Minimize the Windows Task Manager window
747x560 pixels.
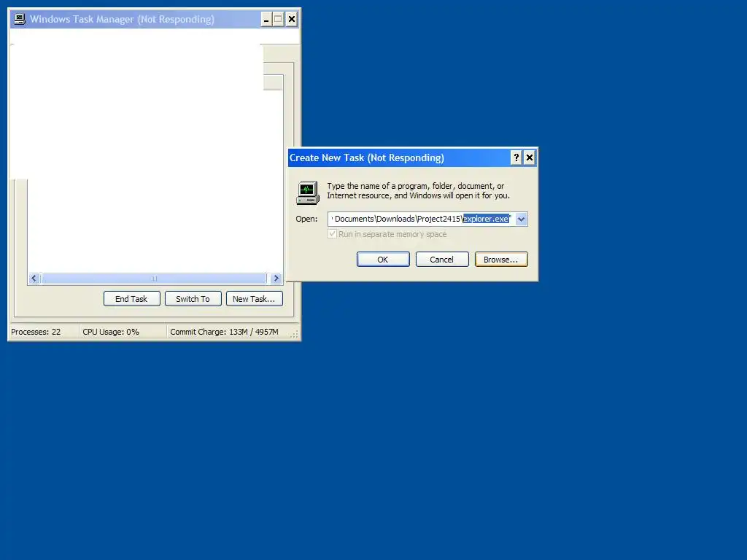(x=266, y=20)
